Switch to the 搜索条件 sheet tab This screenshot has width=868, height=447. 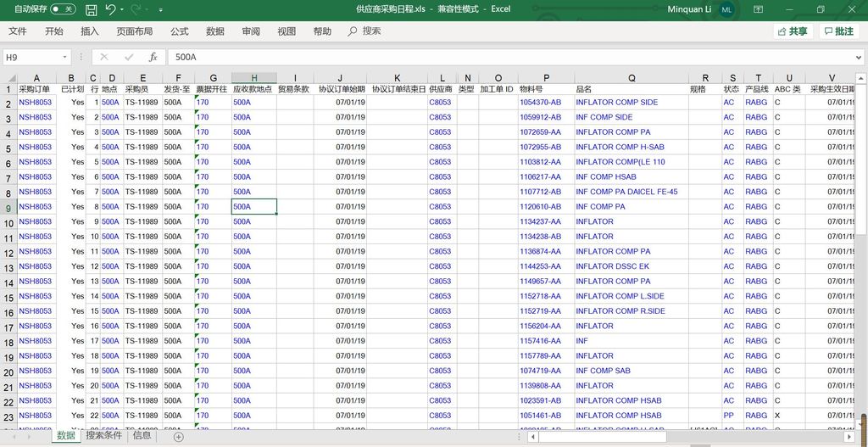105,436
